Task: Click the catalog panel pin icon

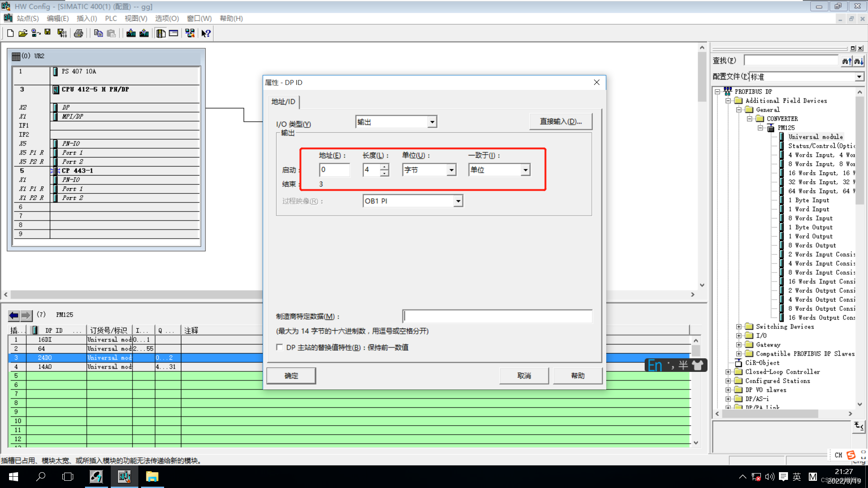Action: pos(853,48)
